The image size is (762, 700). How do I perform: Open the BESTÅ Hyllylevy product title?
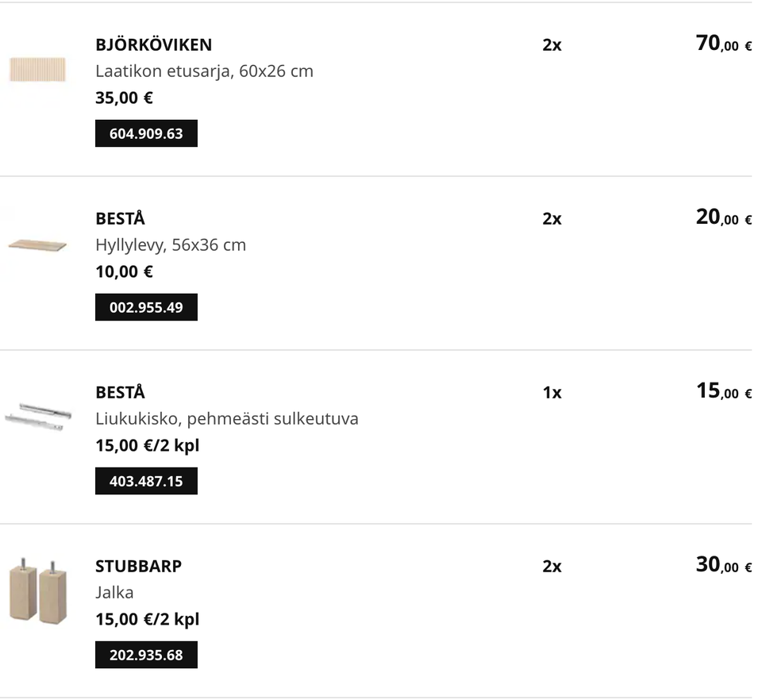click(x=120, y=218)
